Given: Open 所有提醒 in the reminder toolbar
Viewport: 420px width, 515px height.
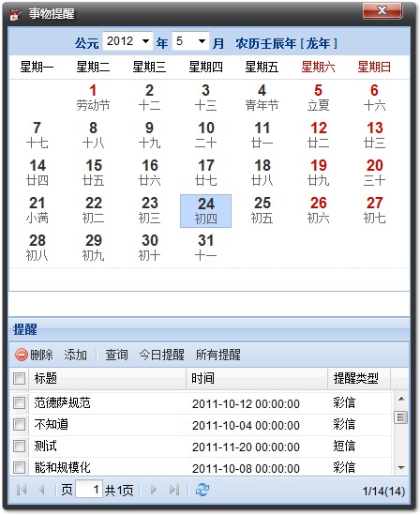Looking at the screenshot, I should pos(218,355).
